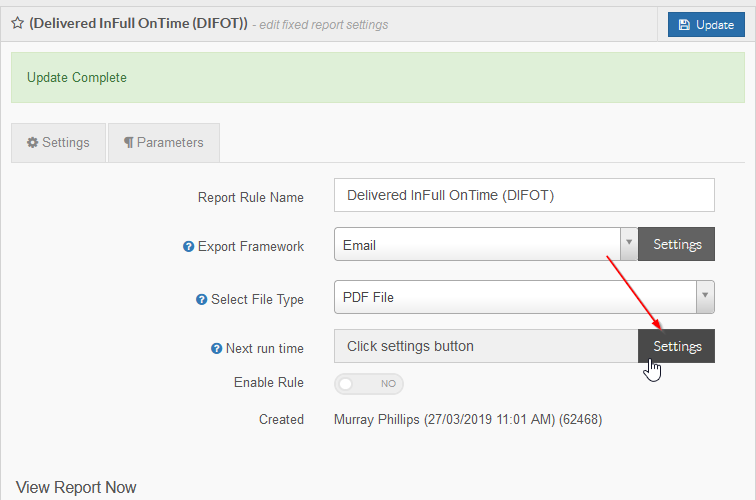Open Settings for Next run time
Image resolution: width=756 pixels, height=500 pixels.
coord(676,346)
